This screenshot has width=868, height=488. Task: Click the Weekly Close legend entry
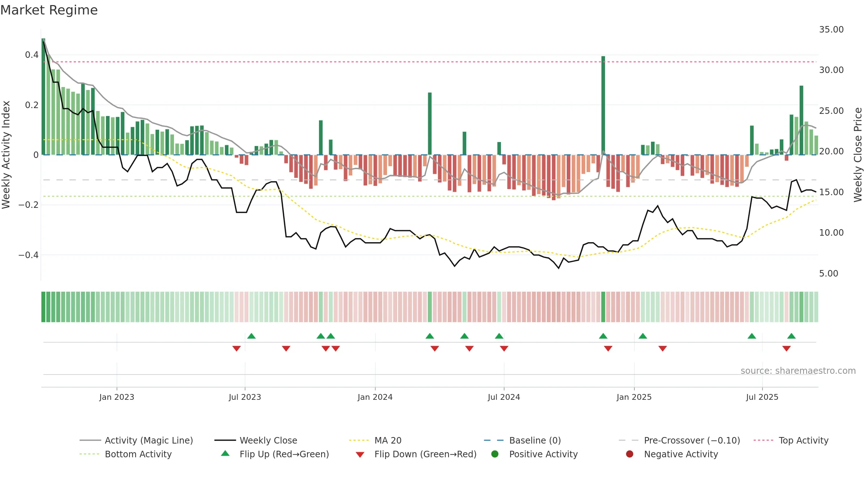tap(256, 440)
